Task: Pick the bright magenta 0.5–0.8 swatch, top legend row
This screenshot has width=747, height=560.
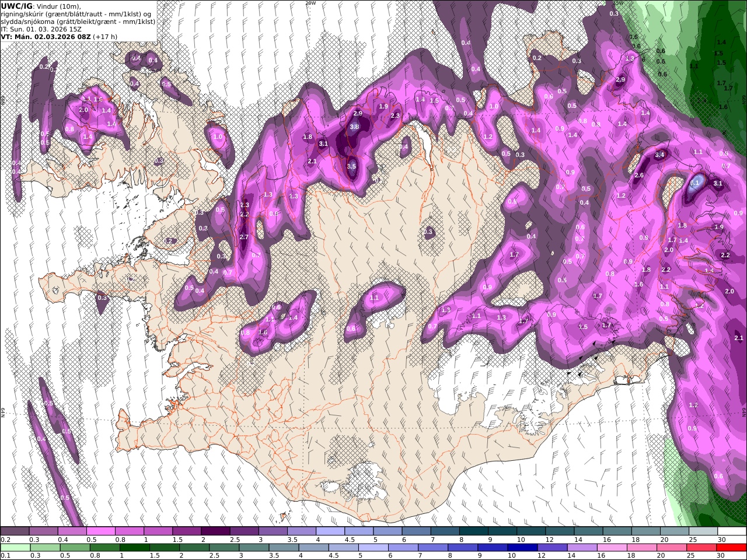Action: [100, 531]
